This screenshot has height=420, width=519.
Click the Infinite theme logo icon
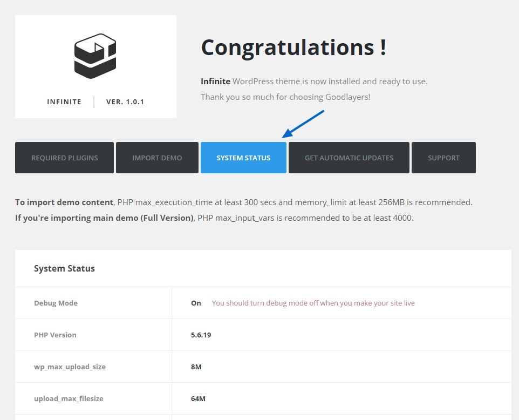coord(95,56)
